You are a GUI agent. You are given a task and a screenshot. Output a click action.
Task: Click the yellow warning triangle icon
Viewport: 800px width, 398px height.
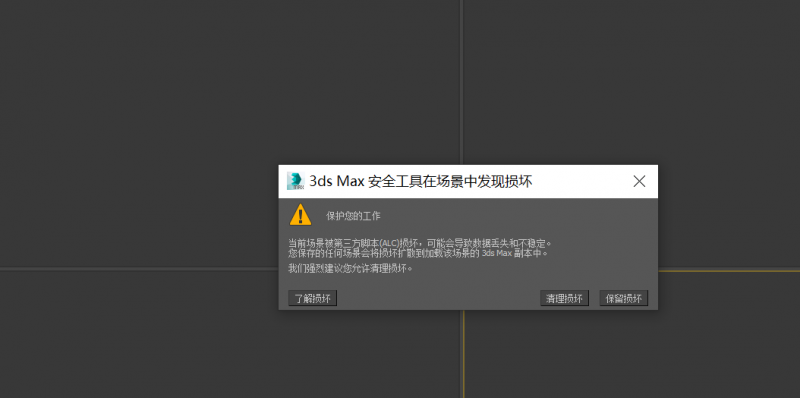[x=301, y=215]
